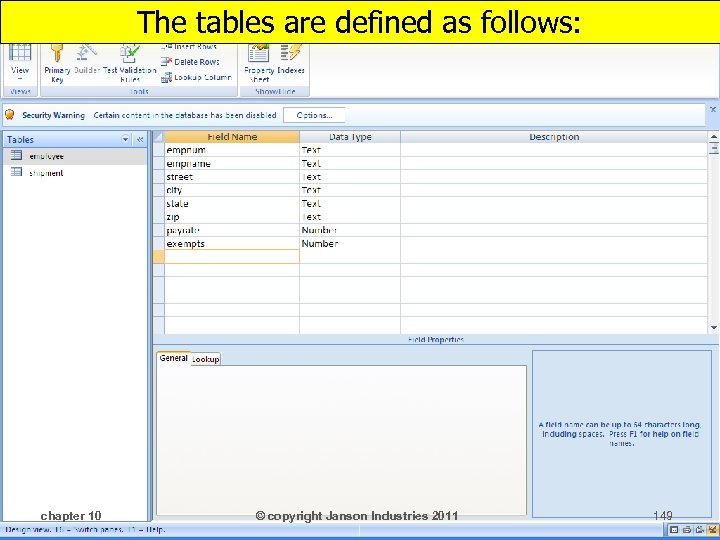
Task: Collapse the navigation pane with the chevrons
Action: pos(140,139)
